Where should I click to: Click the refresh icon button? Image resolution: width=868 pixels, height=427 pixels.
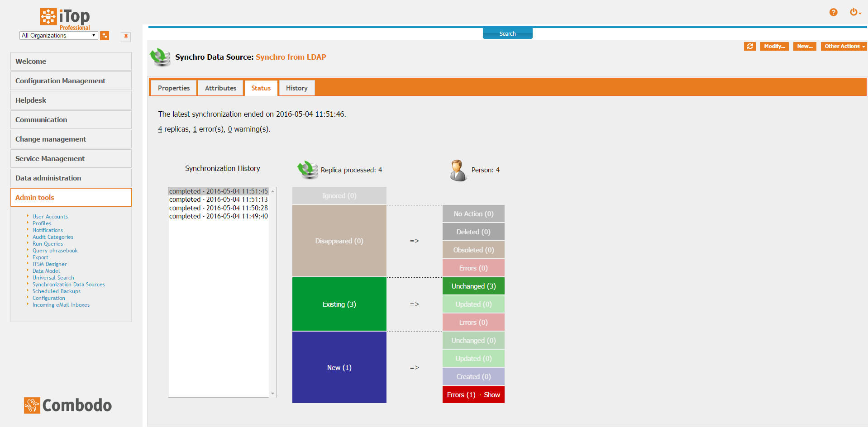(x=749, y=46)
